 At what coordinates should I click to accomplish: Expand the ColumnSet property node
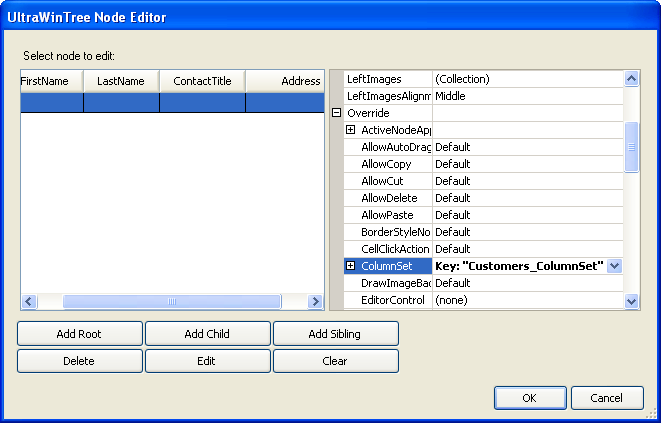point(351,266)
